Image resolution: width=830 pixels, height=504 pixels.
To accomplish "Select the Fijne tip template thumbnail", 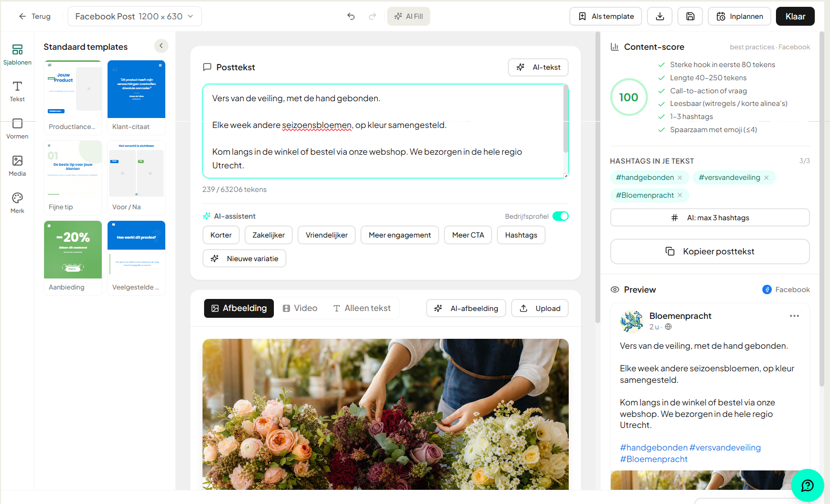I will (x=73, y=177).
